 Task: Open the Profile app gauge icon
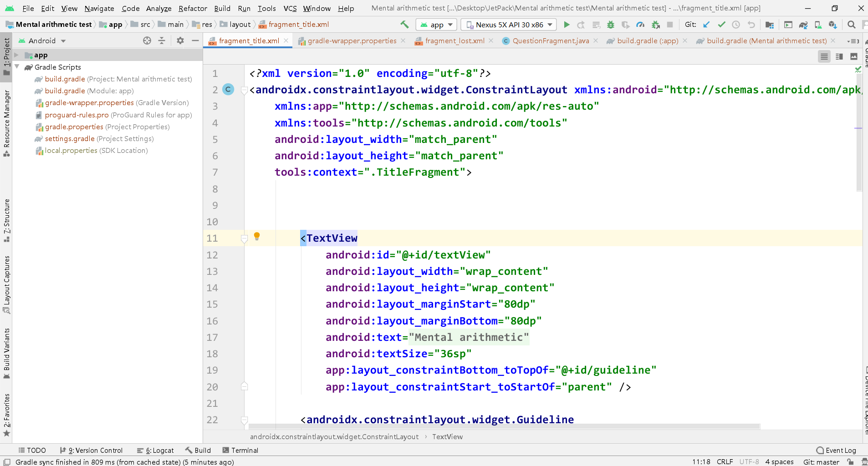640,25
